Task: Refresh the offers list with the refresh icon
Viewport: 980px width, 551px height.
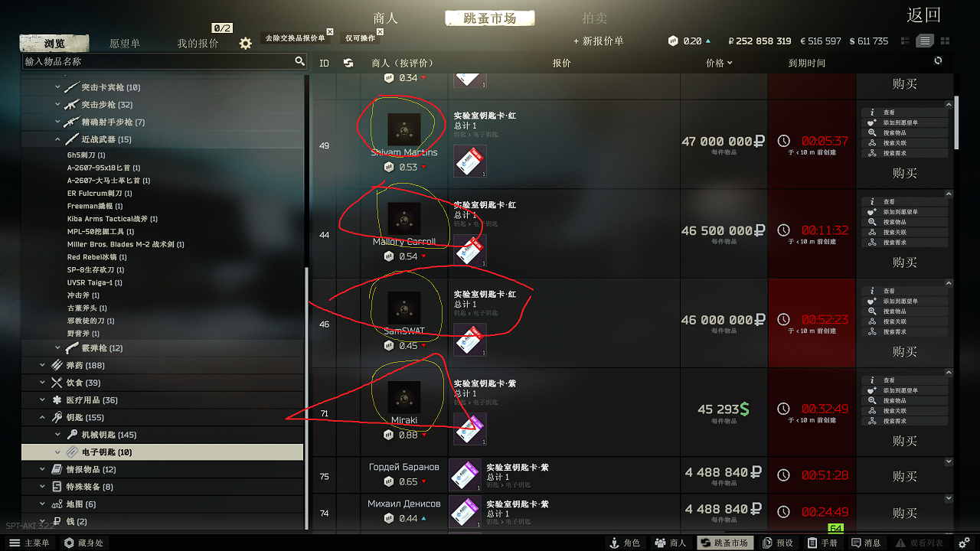Action: coord(938,60)
